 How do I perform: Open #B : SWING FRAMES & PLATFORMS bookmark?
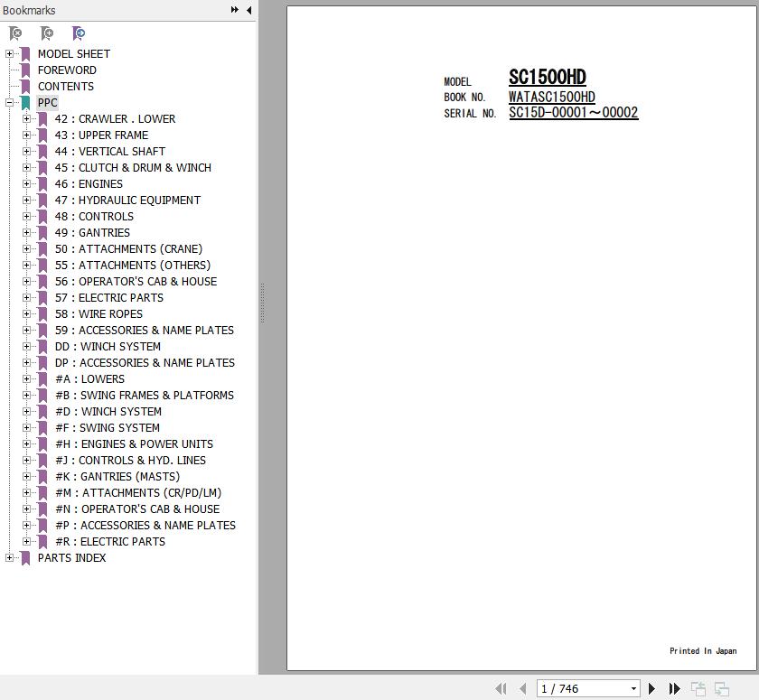pos(145,396)
